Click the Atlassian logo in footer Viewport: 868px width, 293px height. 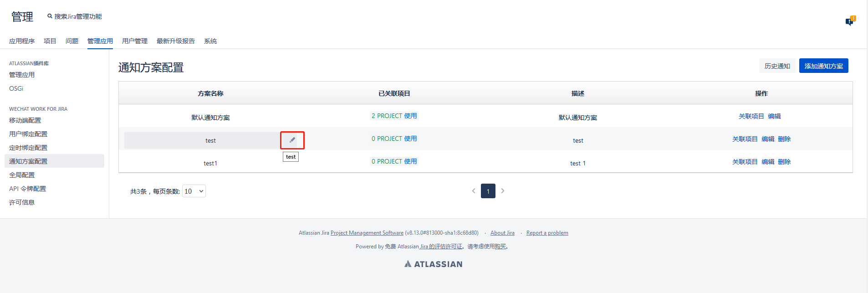point(433,264)
